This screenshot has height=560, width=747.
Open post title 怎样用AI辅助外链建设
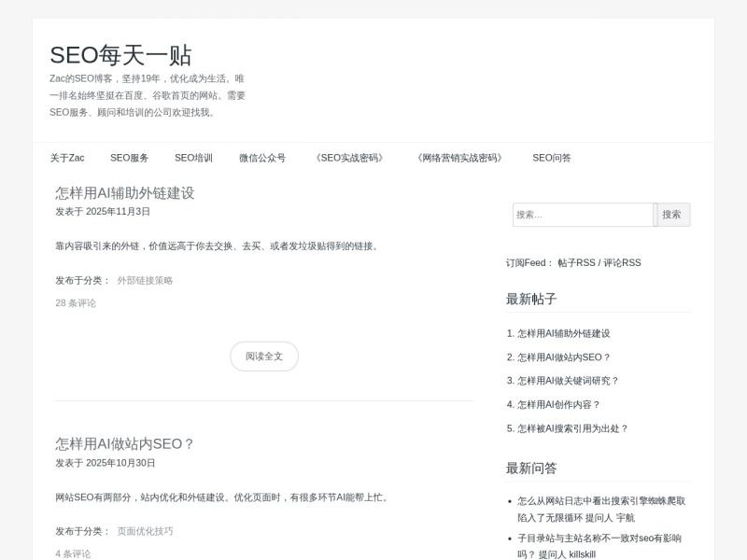coord(125,193)
